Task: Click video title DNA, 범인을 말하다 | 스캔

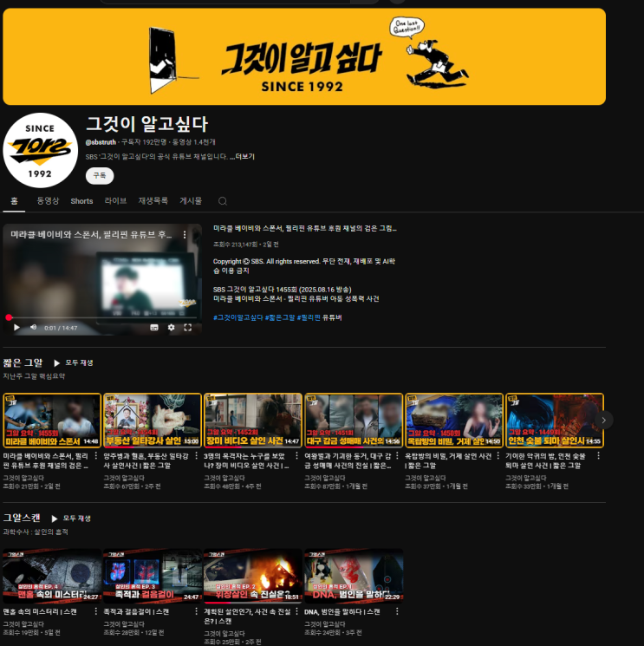Action: coord(342,612)
